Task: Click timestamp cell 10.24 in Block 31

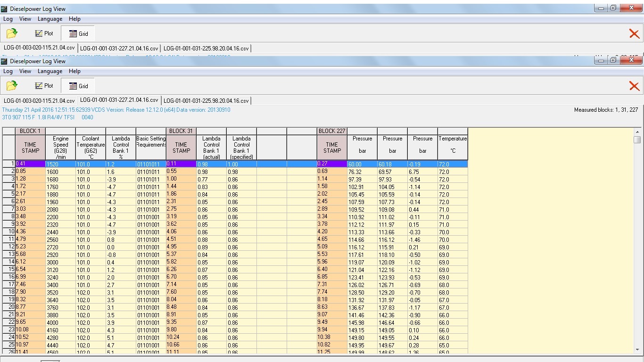Action: [181, 337]
